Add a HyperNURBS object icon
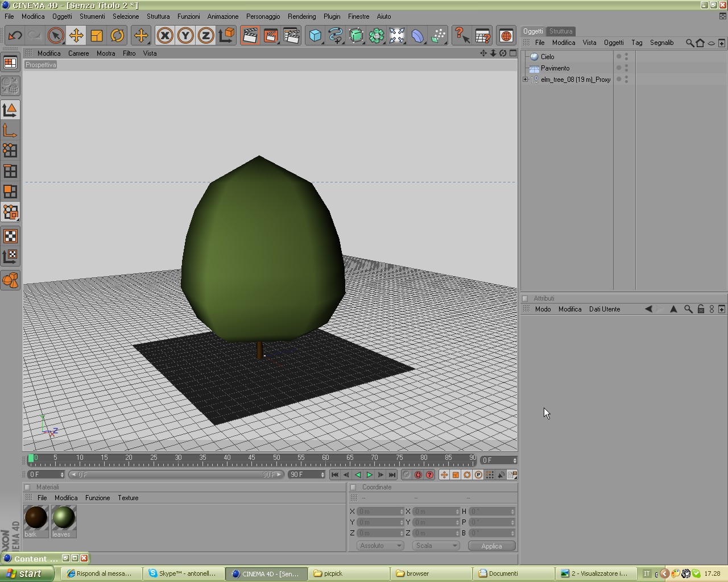This screenshot has height=582, width=728. click(356, 36)
